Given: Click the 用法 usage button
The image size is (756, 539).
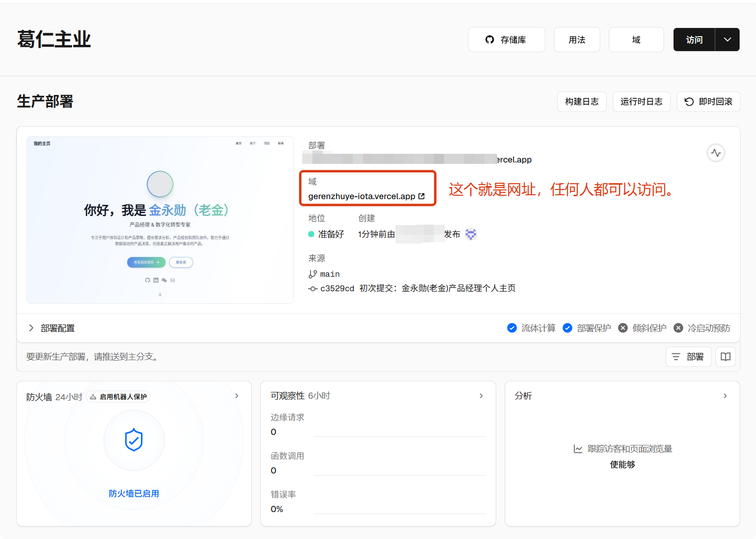Looking at the screenshot, I should (x=577, y=40).
